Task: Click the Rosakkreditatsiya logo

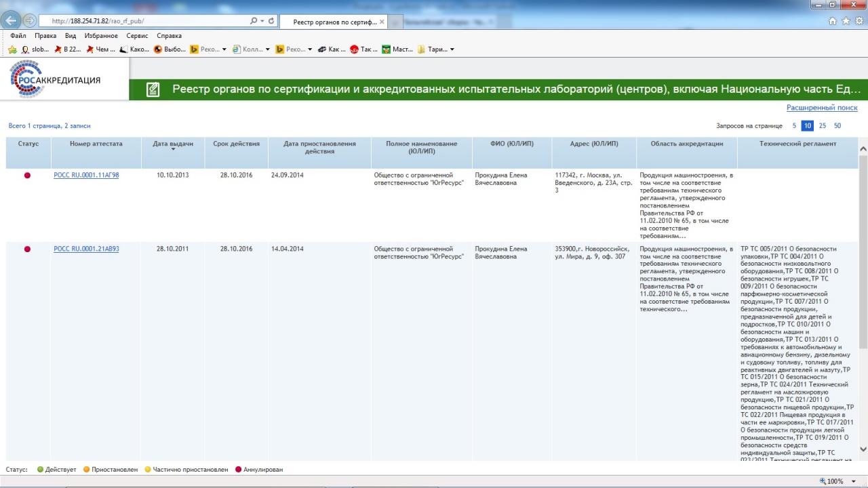Action: (x=56, y=79)
